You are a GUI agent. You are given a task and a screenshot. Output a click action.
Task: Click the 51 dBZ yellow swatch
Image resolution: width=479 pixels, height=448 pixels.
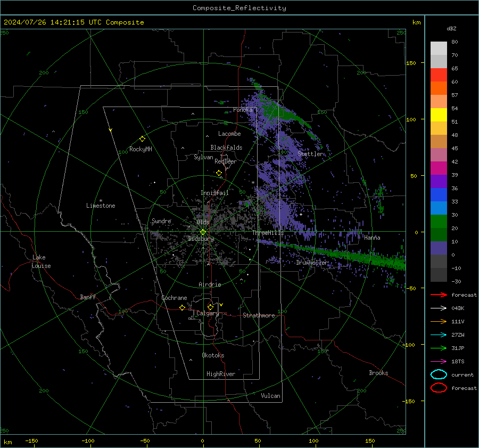coord(439,115)
